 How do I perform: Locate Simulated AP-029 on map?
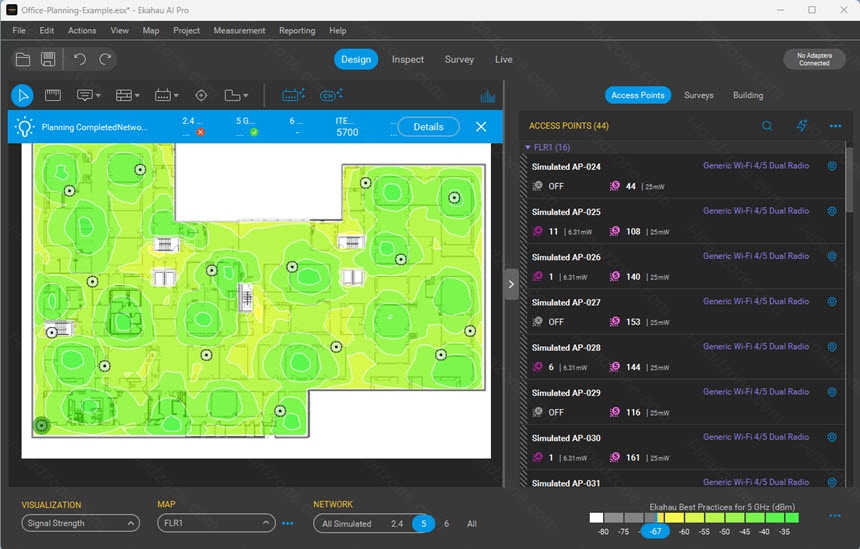point(832,392)
